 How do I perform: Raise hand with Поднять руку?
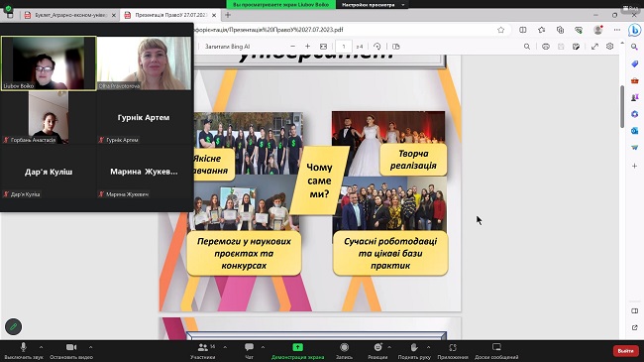click(x=414, y=351)
